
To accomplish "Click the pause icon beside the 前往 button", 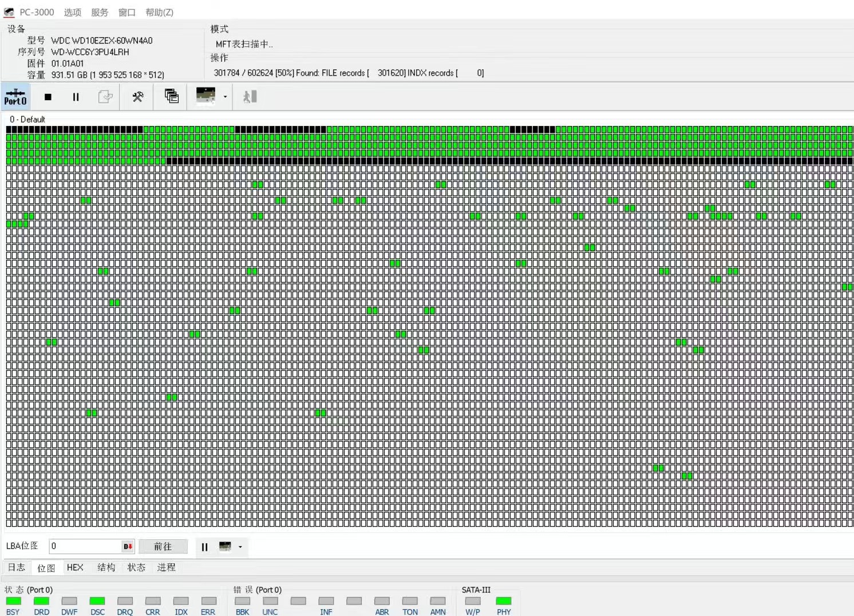I will point(204,547).
